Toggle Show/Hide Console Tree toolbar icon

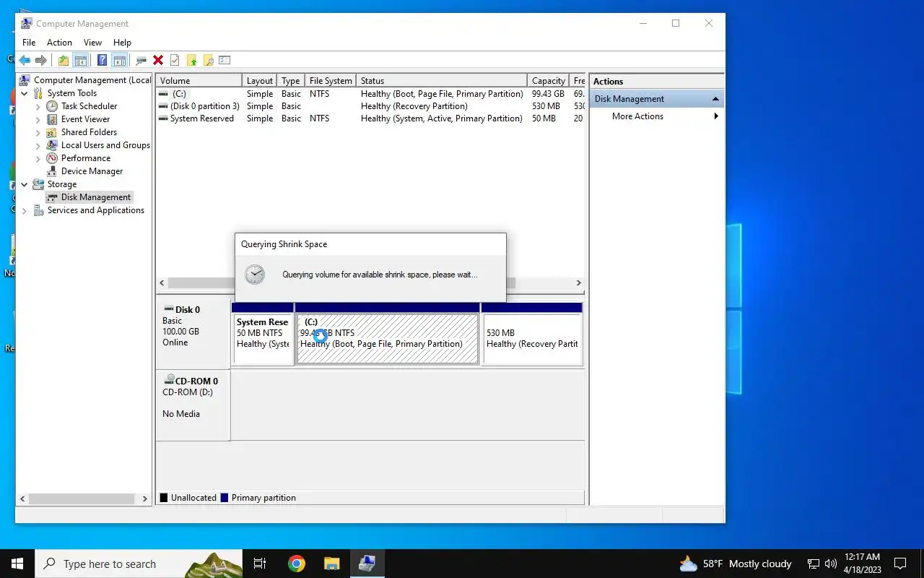(x=80, y=61)
